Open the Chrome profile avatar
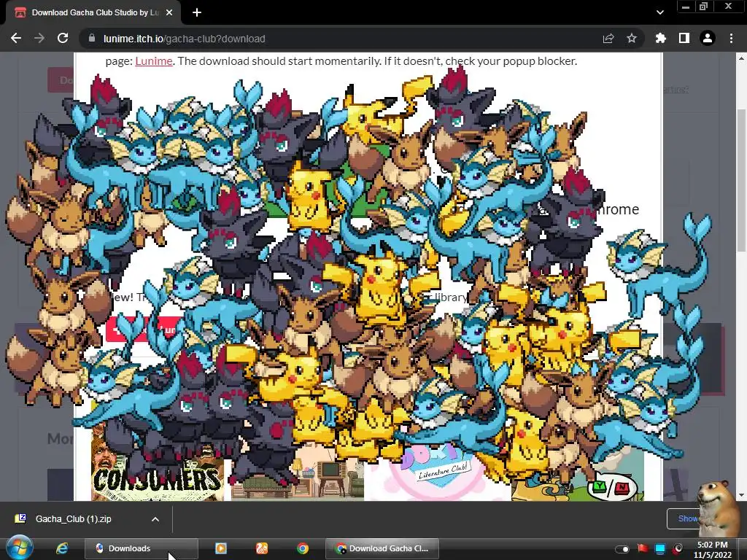Viewport: 747px width, 560px height. [708, 39]
